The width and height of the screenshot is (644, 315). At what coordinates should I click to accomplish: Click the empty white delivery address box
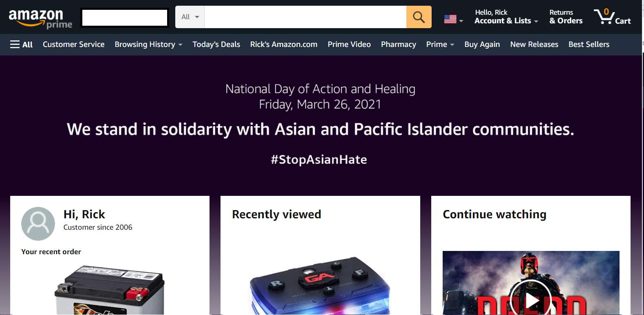[125, 18]
